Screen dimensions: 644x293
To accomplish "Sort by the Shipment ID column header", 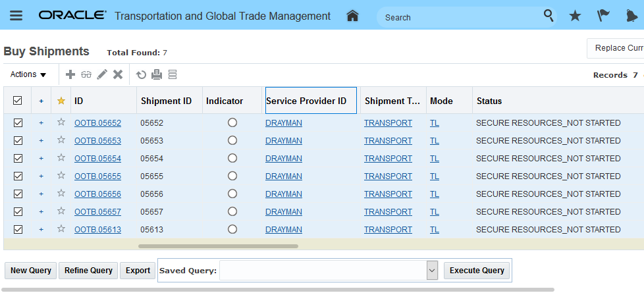I will pyautogui.click(x=166, y=101).
